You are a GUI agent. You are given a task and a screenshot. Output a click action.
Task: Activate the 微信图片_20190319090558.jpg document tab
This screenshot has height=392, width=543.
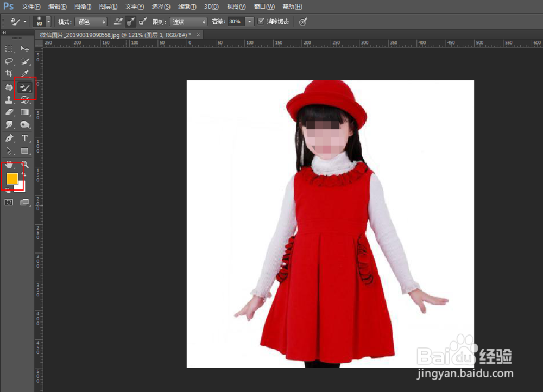(x=115, y=35)
